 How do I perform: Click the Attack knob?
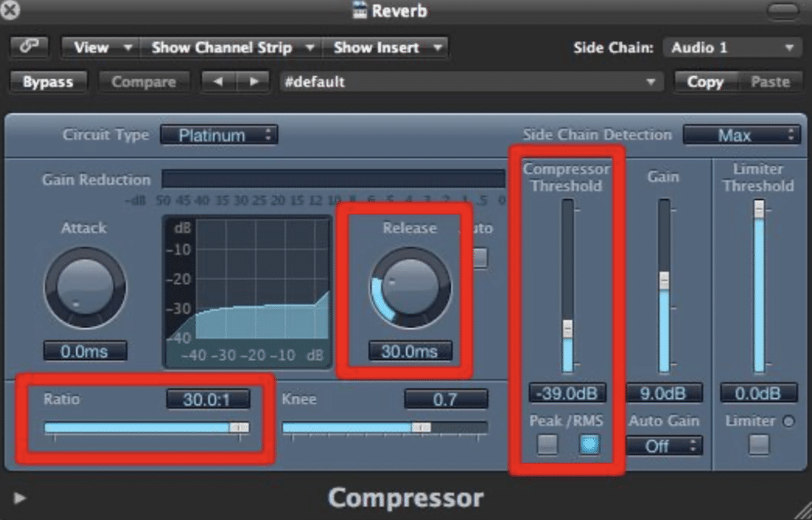point(85,288)
